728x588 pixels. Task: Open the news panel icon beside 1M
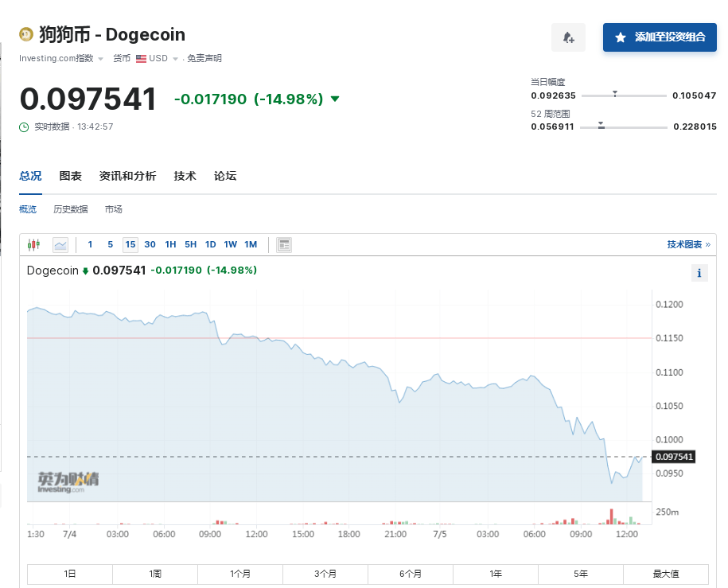284,244
